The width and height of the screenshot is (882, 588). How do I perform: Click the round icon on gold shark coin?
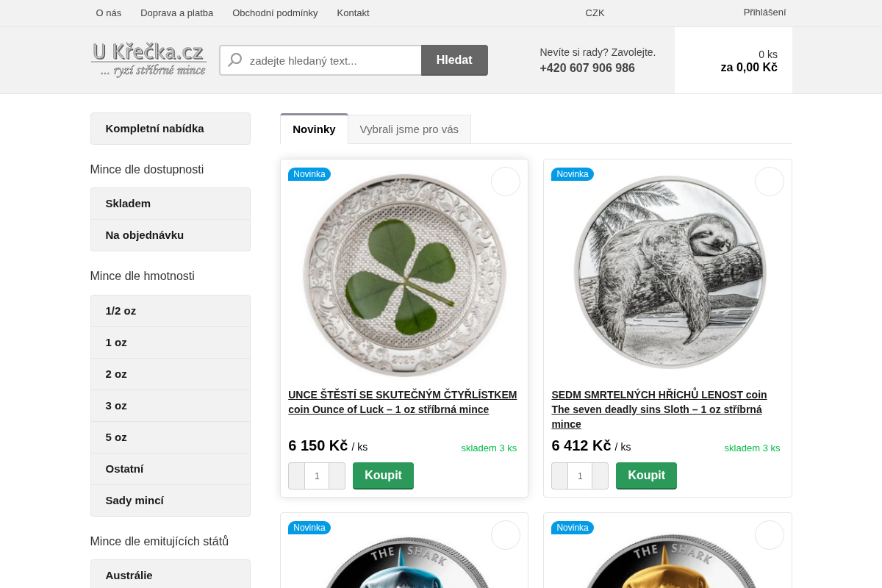[770, 535]
